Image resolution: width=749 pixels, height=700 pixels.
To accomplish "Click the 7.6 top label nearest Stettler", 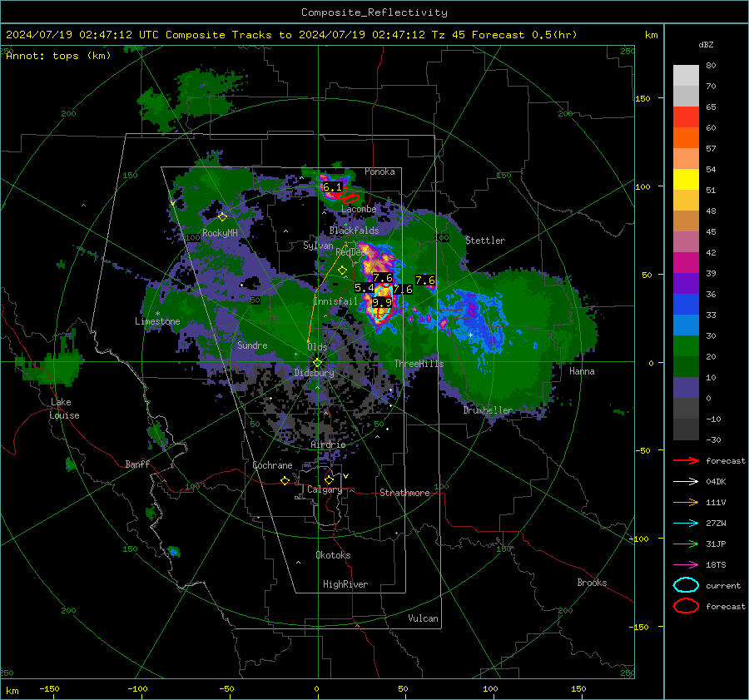I will pos(425,280).
